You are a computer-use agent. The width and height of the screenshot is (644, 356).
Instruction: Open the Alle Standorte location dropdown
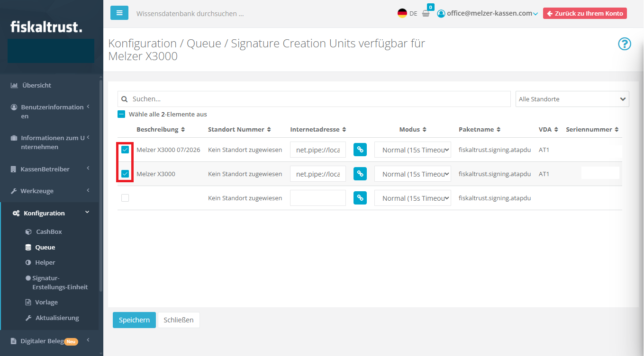coord(572,99)
